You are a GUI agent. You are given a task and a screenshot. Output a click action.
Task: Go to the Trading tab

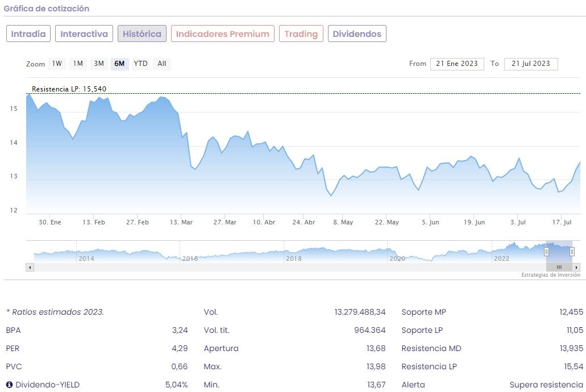[x=301, y=34]
